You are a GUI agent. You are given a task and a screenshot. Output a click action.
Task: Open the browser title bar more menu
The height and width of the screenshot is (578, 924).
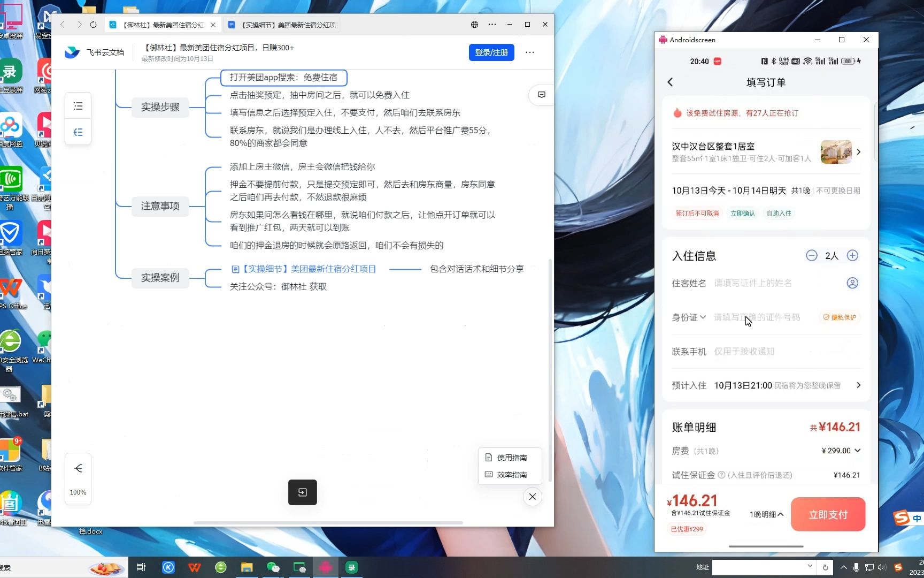492,25
